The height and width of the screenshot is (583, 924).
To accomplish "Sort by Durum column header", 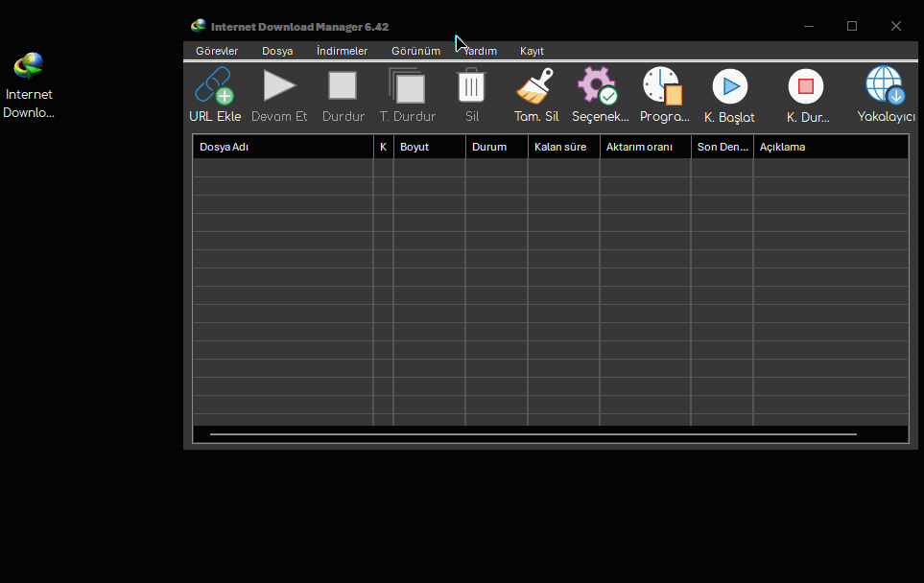I will [x=496, y=147].
